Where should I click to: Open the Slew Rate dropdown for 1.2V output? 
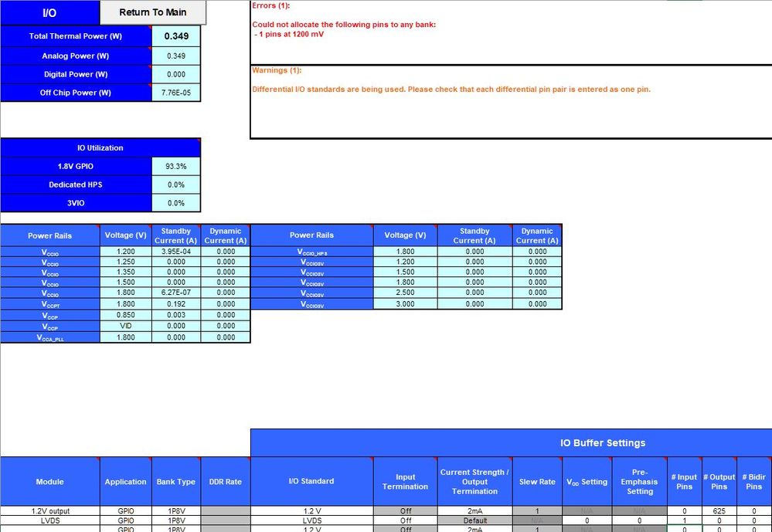pyautogui.click(x=537, y=510)
